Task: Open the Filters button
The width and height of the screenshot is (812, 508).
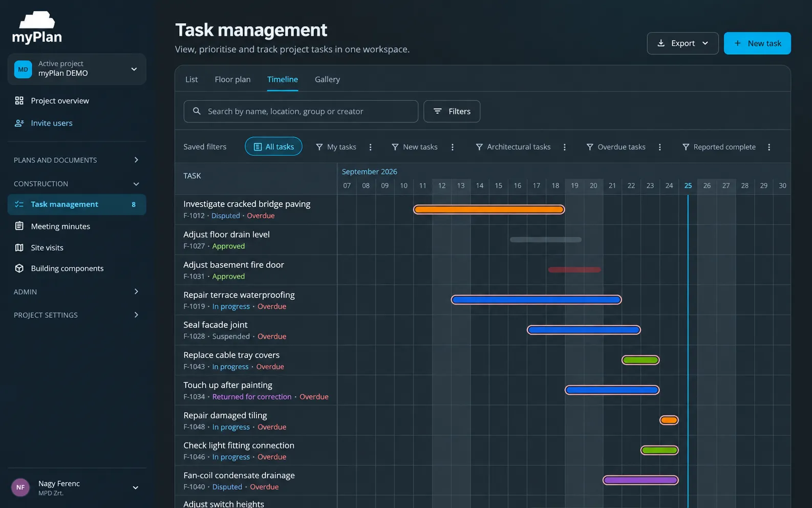Action: (x=452, y=111)
